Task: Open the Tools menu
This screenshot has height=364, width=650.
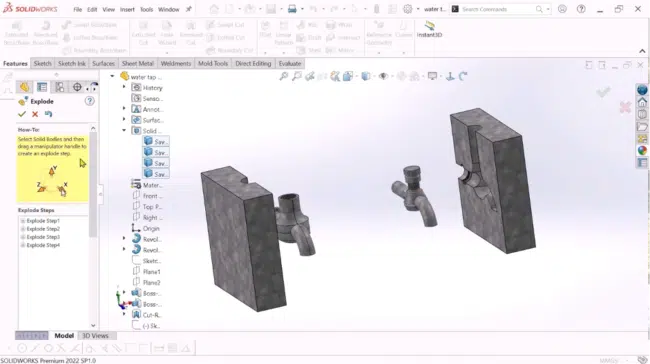Action: pyautogui.click(x=146, y=10)
